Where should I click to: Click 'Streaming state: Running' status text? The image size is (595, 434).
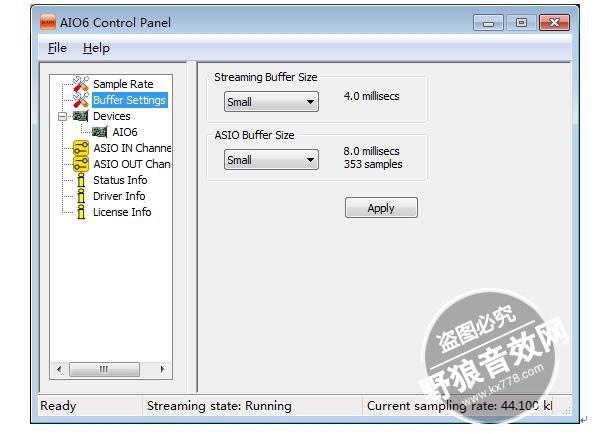coord(219,406)
